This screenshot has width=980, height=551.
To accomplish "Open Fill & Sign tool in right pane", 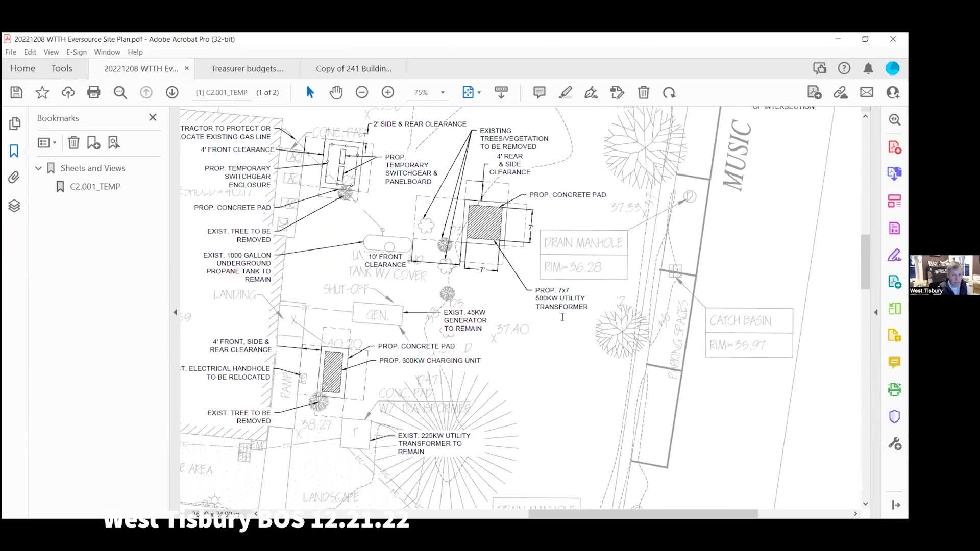I will (x=895, y=255).
